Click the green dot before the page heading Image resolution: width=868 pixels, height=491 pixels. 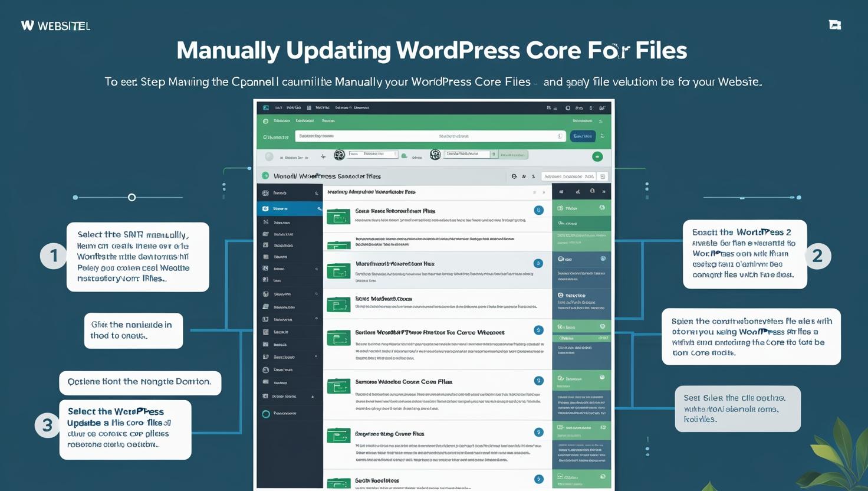click(x=265, y=176)
